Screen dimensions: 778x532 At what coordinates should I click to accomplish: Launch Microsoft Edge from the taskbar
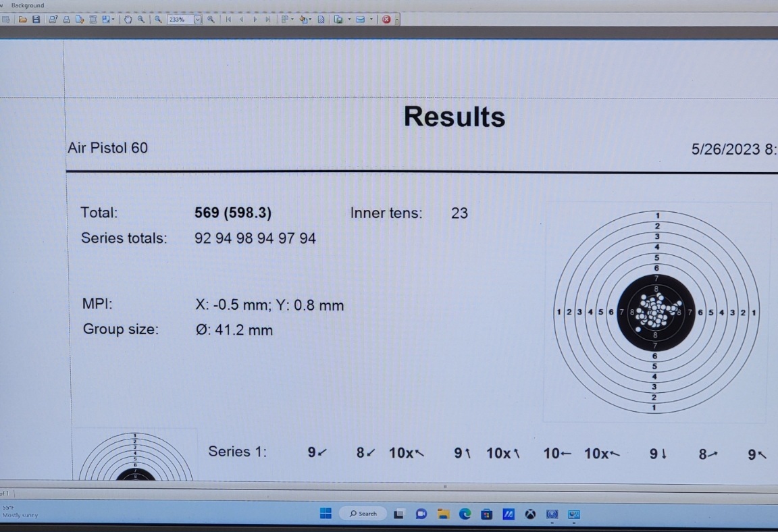click(465, 514)
